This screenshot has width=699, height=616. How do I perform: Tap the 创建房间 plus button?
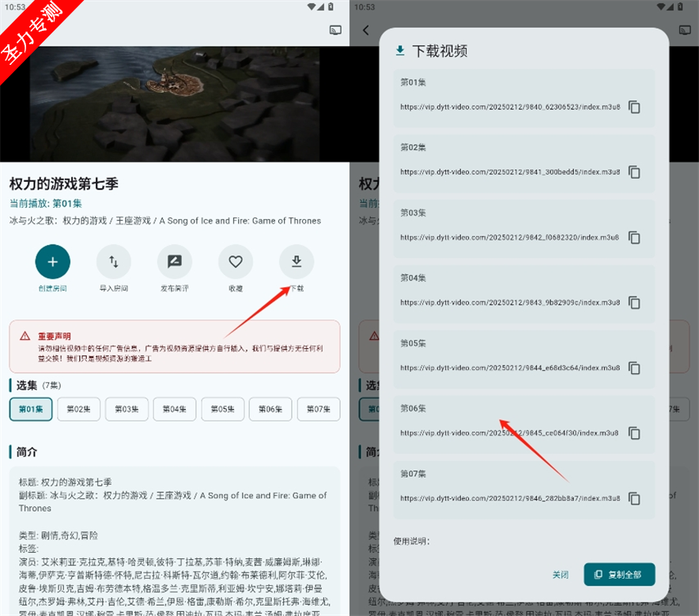pos(53,262)
